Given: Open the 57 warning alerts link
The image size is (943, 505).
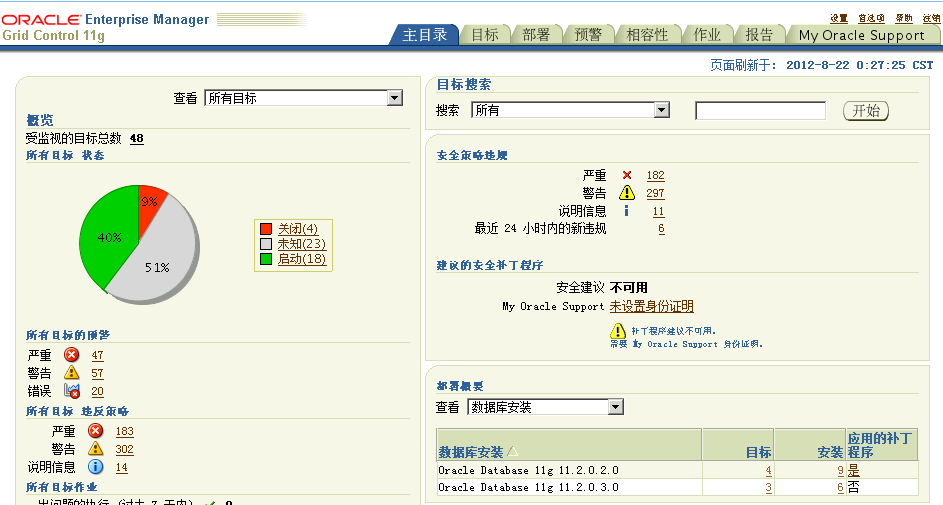Looking at the screenshot, I should coord(97,373).
